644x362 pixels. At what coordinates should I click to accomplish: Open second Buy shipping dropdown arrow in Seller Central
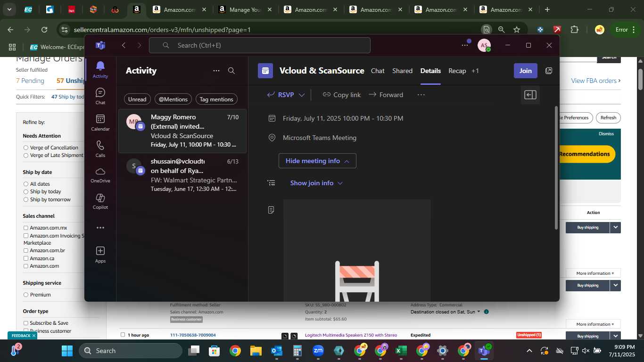(x=615, y=285)
